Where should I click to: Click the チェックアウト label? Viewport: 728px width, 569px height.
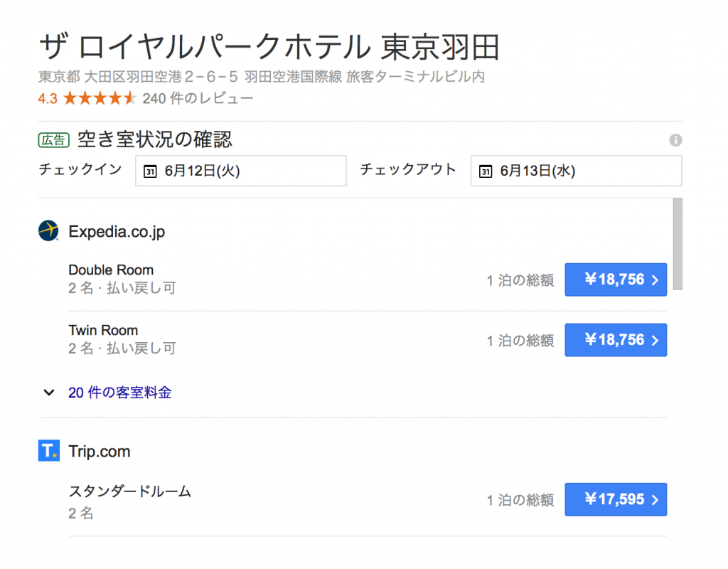pos(408,169)
